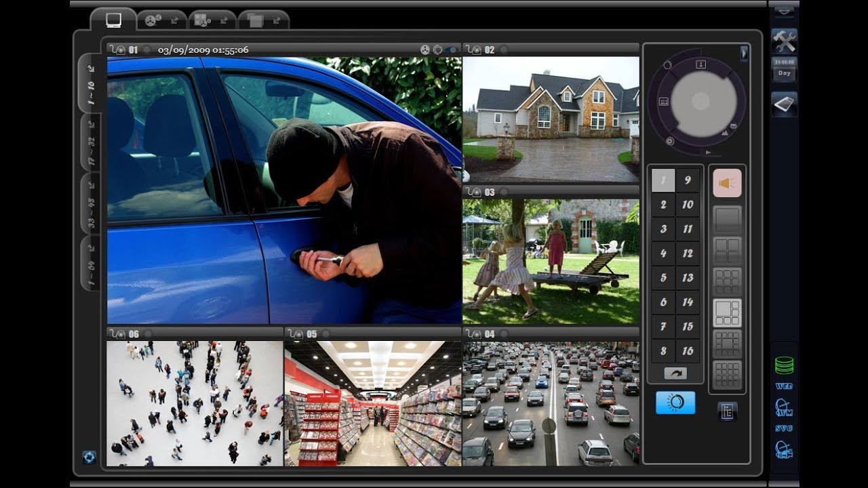The width and height of the screenshot is (868, 488).
Task: Open the green database storage icon
Action: coord(784,365)
